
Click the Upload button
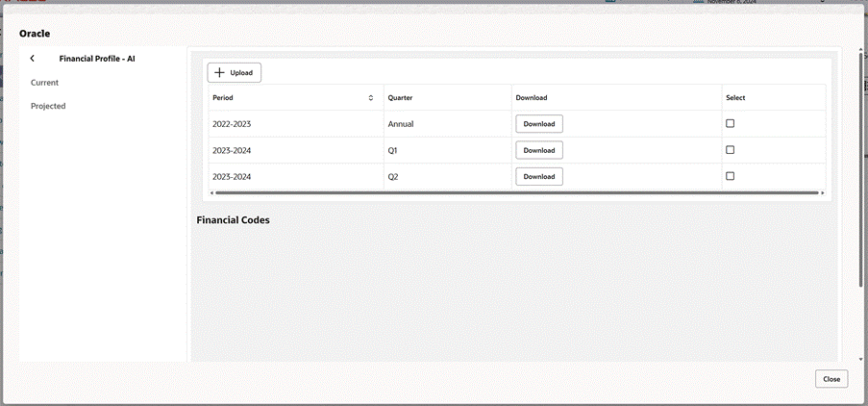click(x=235, y=72)
